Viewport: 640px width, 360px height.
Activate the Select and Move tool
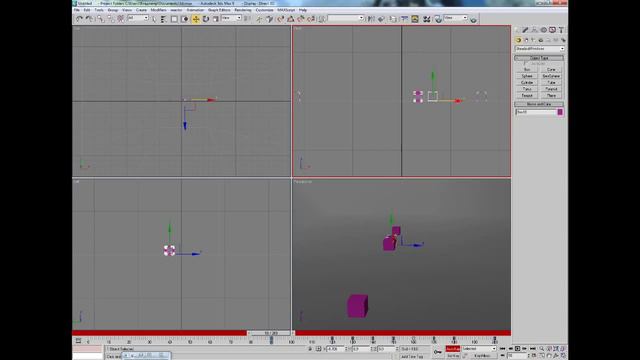[196, 19]
